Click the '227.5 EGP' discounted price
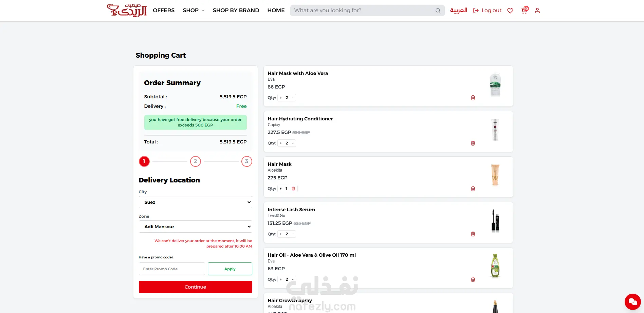644x313 pixels. coord(279,132)
